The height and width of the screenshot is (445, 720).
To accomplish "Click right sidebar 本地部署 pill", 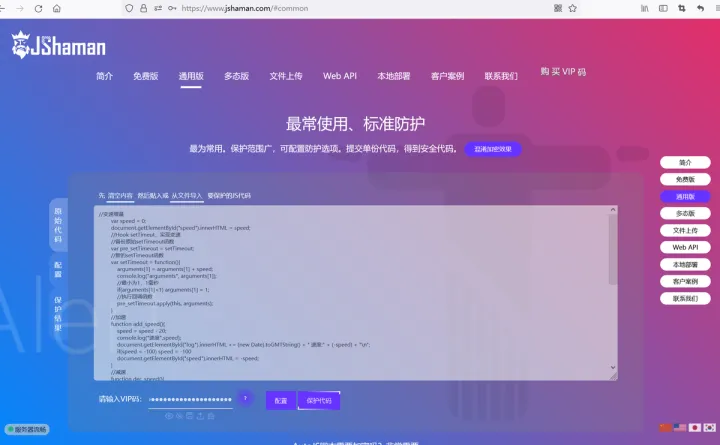I will pos(685,265).
